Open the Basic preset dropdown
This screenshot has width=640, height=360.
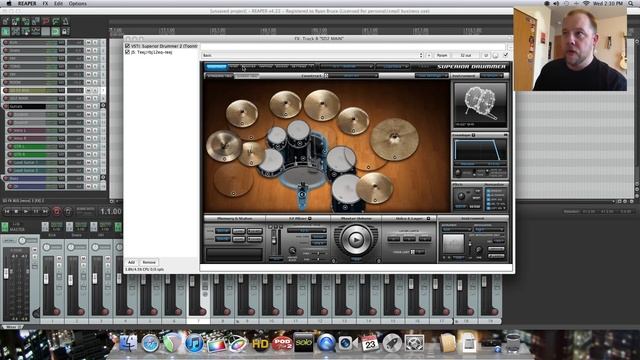pyautogui.click(x=313, y=55)
